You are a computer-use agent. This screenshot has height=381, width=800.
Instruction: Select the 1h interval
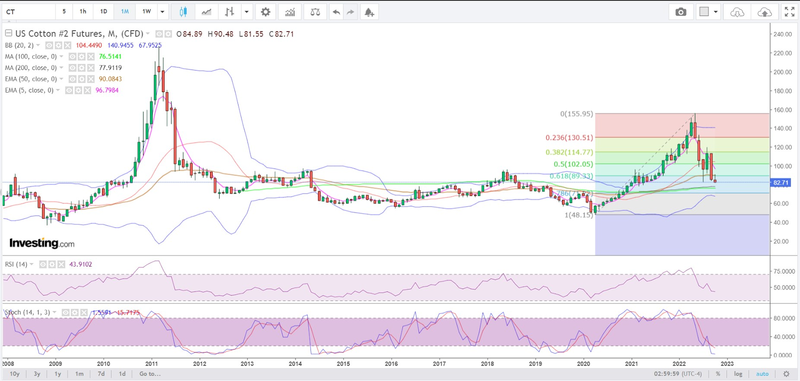(83, 11)
